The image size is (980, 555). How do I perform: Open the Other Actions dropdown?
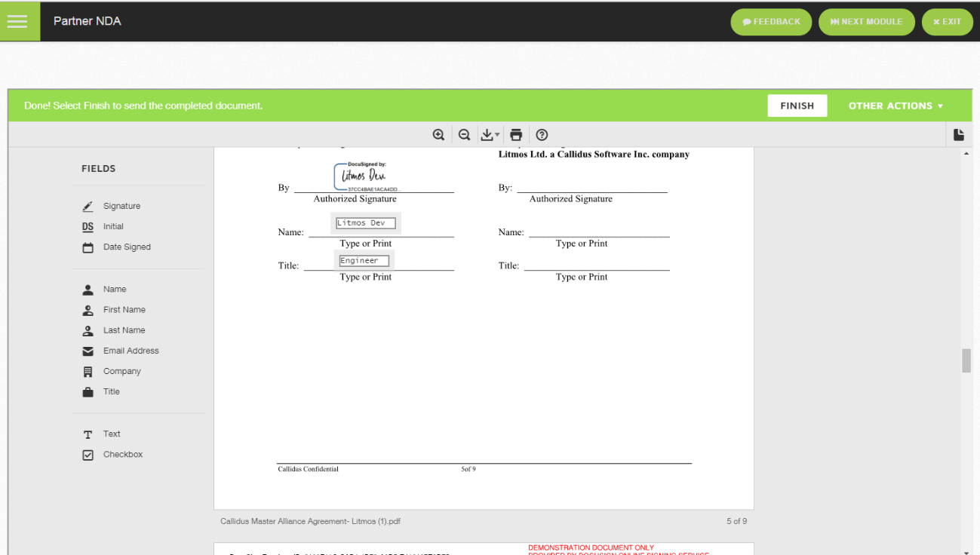(x=896, y=106)
